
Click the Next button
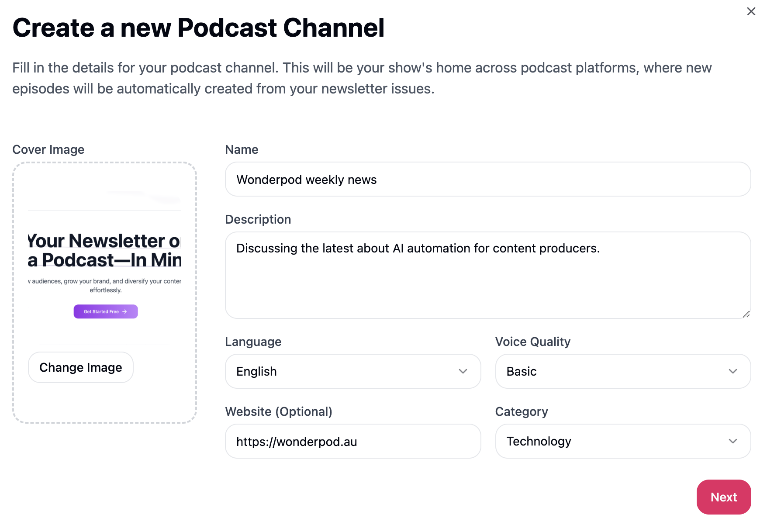pyautogui.click(x=724, y=497)
